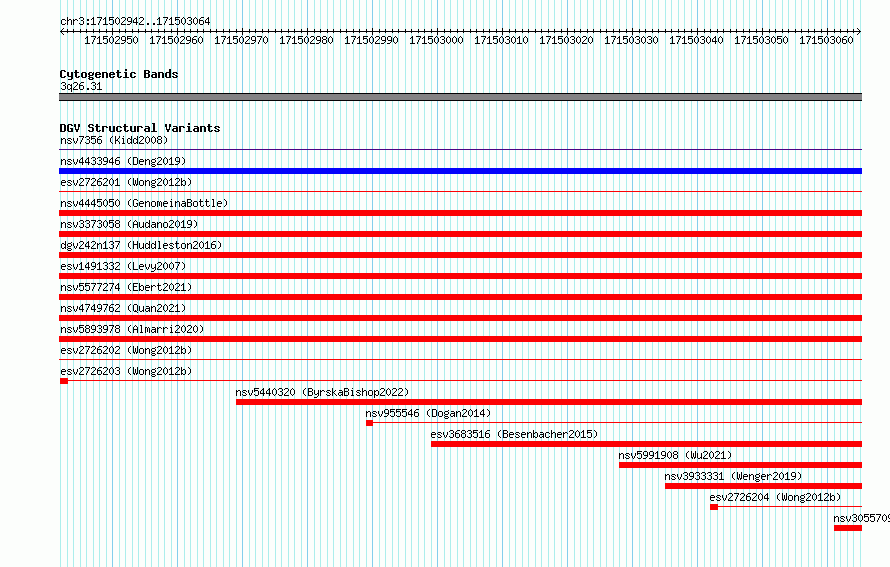The image size is (890, 567).
Task: Open nsv5577274 (Ebert2021) label
Action: pyautogui.click(x=126, y=287)
